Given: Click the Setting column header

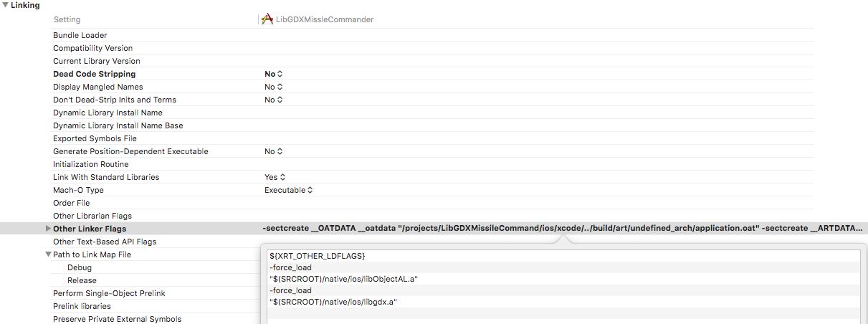Looking at the screenshot, I should click(67, 19).
